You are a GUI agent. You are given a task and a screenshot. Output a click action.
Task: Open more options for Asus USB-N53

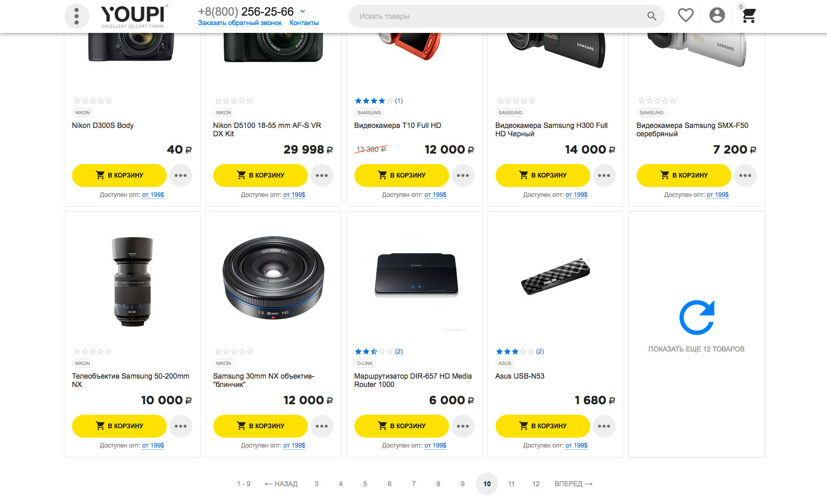tap(604, 426)
